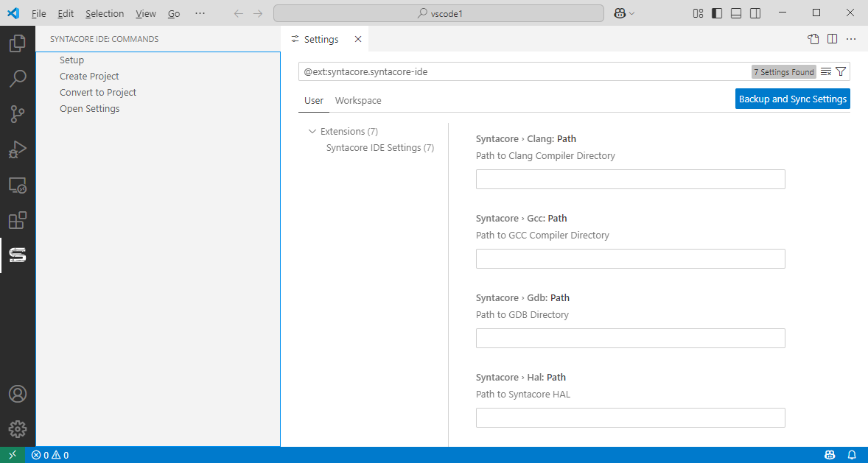The height and width of the screenshot is (463, 868).
Task: Run the Convert to Project command
Action: click(x=98, y=92)
